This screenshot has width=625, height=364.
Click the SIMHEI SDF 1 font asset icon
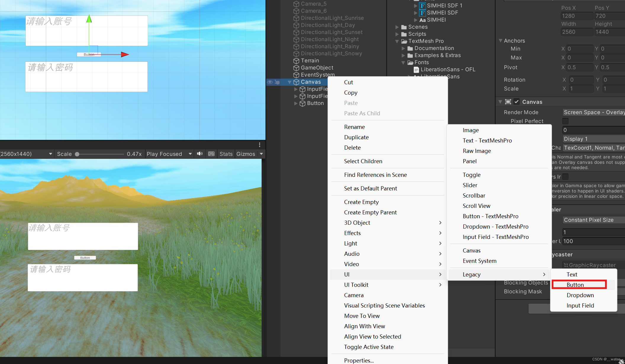(423, 6)
